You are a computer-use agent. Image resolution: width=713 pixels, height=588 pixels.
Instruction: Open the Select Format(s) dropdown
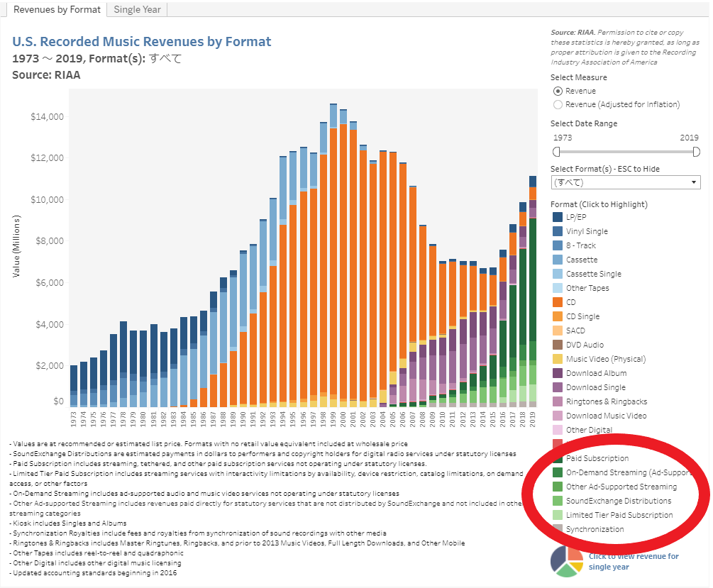click(x=625, y=182)
